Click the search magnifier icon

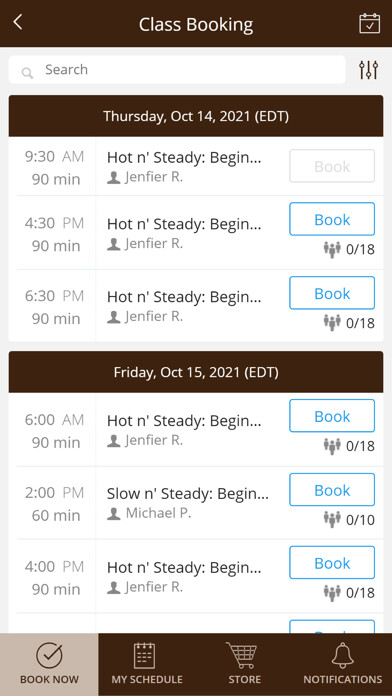[x=27, y=73]
